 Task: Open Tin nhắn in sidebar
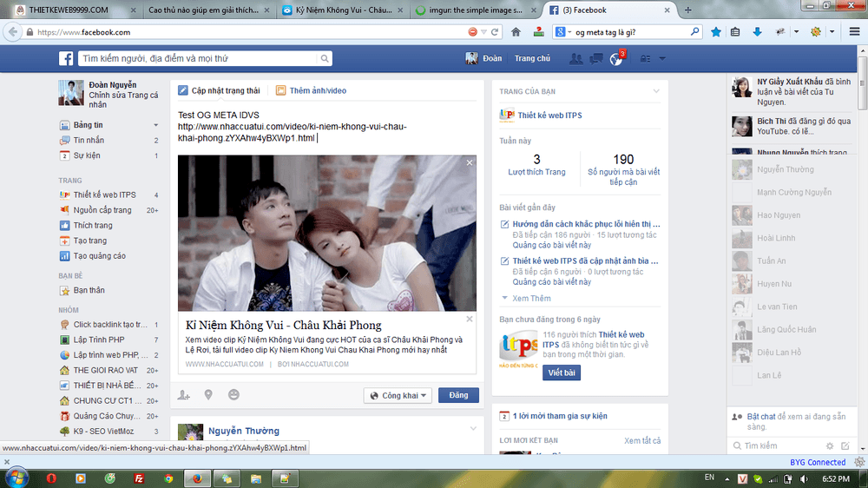[89, 140]
